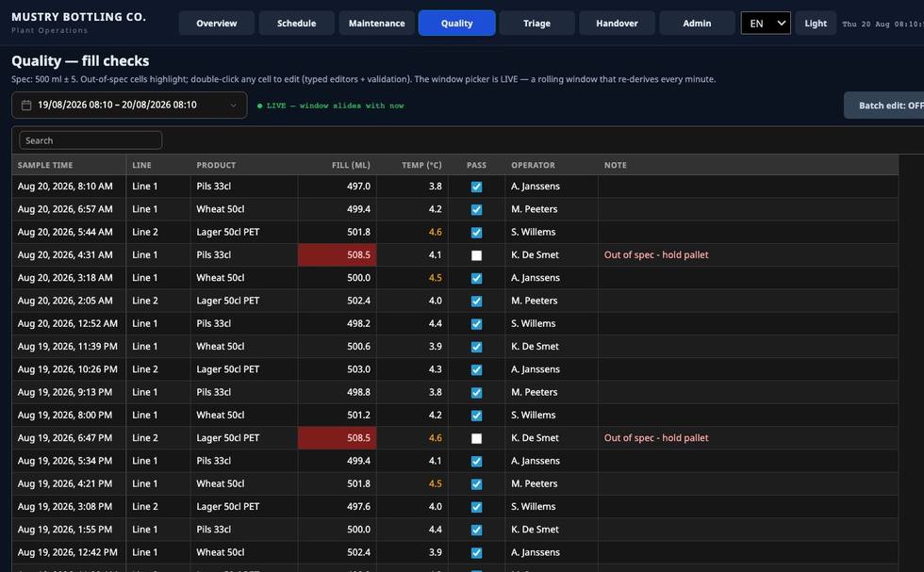Toggle the Batch edit button

click(x=884, y=106)
